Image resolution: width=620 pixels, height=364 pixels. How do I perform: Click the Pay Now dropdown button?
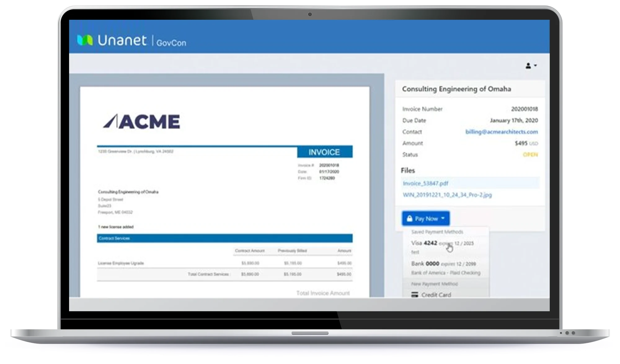pos(426,219)
